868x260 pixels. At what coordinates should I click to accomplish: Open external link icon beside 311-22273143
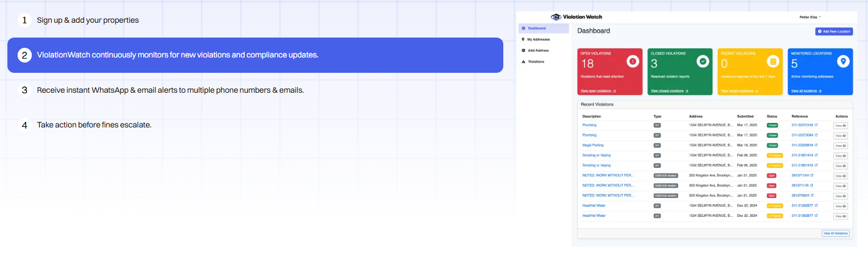coord(816,125)
